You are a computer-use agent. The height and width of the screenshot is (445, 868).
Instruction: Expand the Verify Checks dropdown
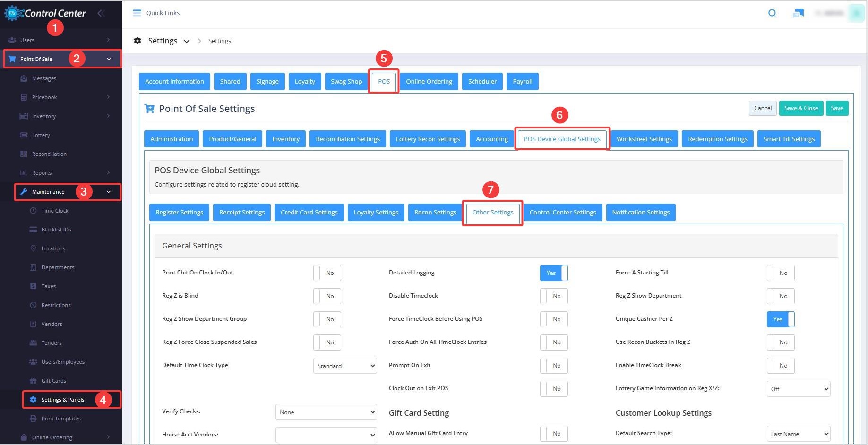[326, 412]
